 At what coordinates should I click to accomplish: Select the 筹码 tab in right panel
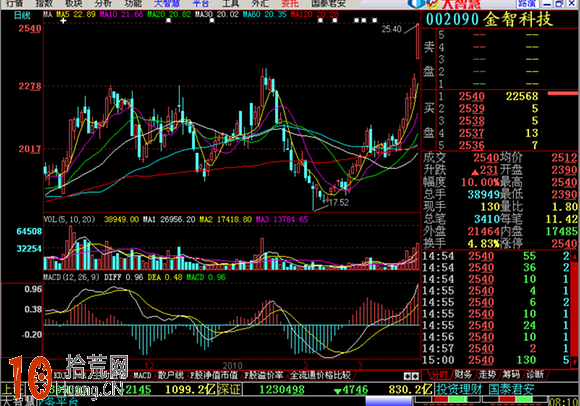tap(511, 375)
